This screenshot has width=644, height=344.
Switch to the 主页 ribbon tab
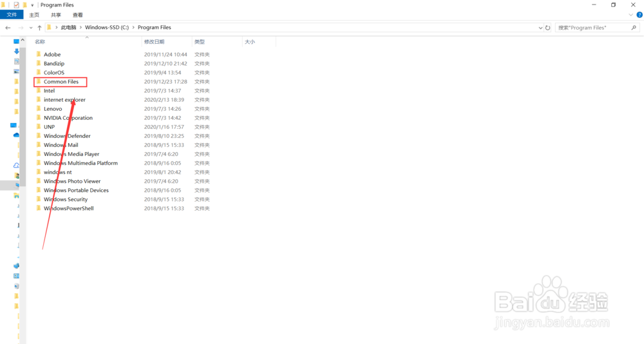34,15
